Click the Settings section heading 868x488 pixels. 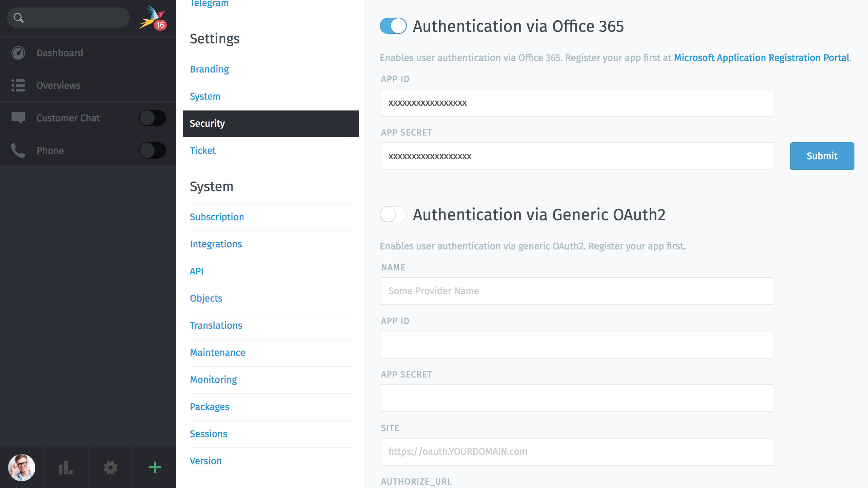tap(215, 39)
